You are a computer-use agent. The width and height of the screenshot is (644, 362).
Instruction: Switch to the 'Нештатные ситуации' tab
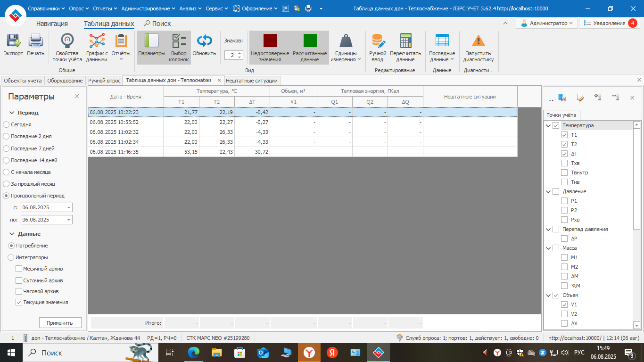click(x=252, y=81)
